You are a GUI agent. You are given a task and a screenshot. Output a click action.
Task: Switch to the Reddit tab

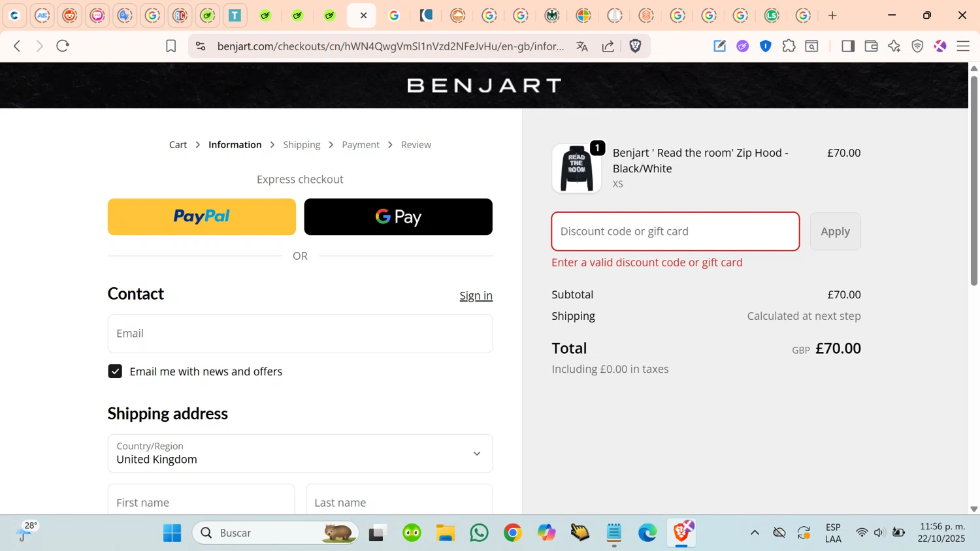(70, 15)
